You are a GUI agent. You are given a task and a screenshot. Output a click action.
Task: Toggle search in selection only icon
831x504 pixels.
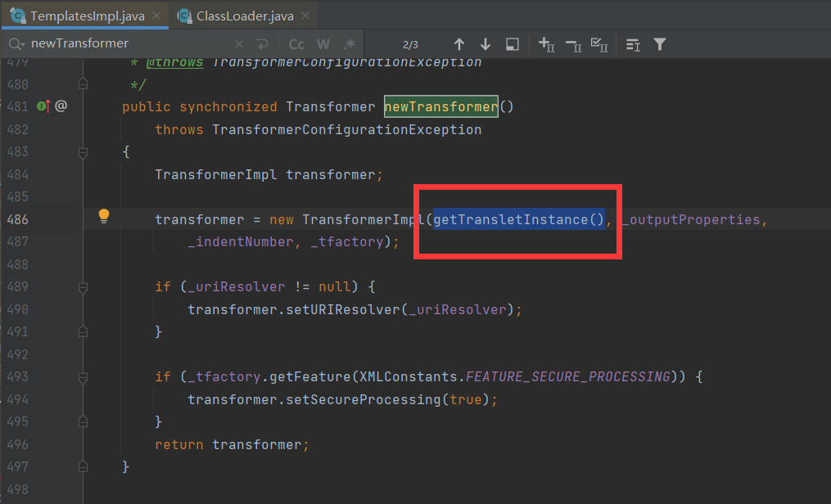(633, 45)
